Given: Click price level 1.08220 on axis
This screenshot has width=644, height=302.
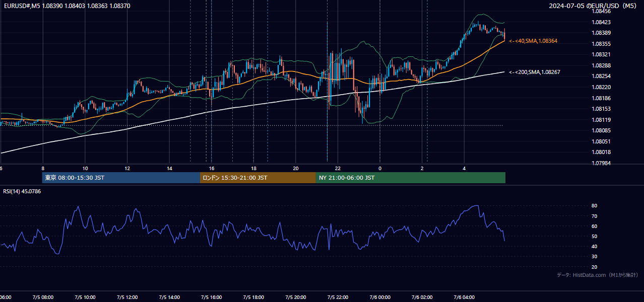Looking at the screenshot, I should tap(601, 87).
